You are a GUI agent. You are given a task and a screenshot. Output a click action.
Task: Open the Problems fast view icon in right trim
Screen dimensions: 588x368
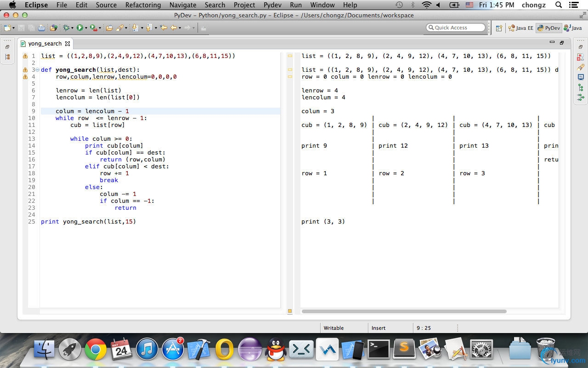point(581,57)
